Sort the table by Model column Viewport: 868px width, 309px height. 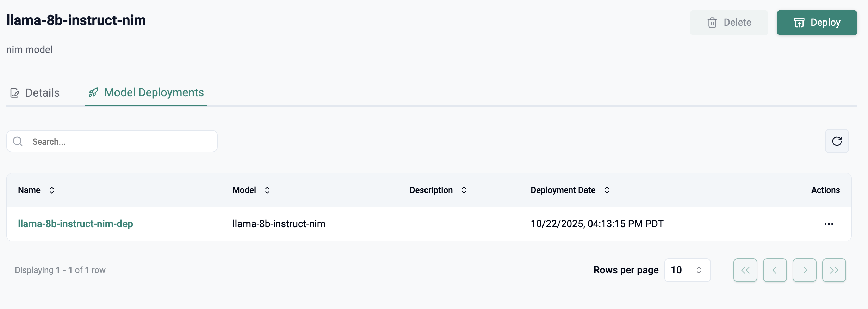coord(267,190)
